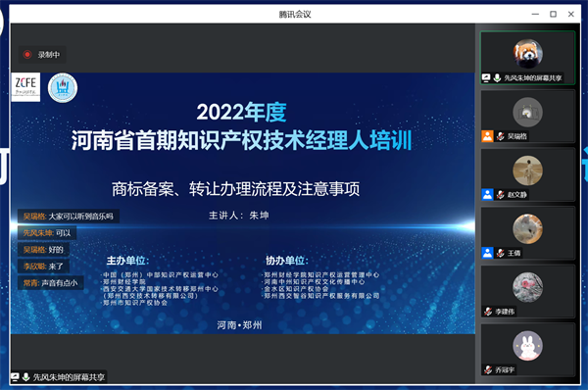The height and width of the screenshot is (390, 588).
Task: Click 李建伟's muted microphone icon
Action: 488,312
